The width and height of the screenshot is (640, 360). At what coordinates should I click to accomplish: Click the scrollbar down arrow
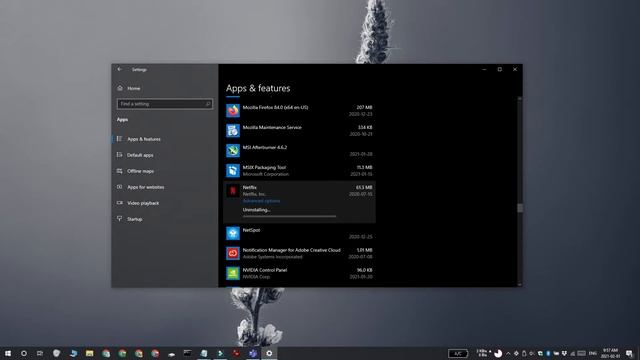(520, 284)
